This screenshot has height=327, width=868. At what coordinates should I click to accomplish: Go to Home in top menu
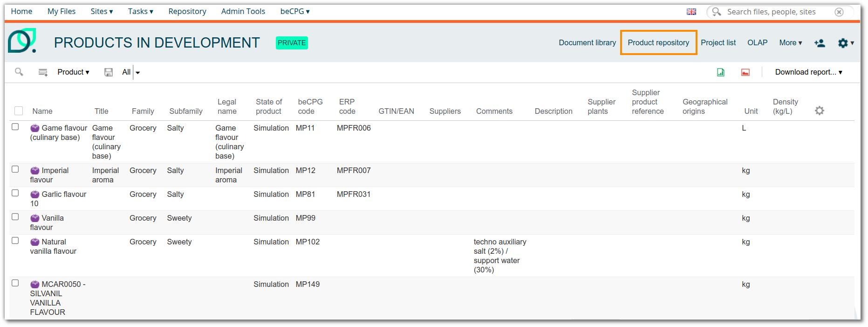21,11
